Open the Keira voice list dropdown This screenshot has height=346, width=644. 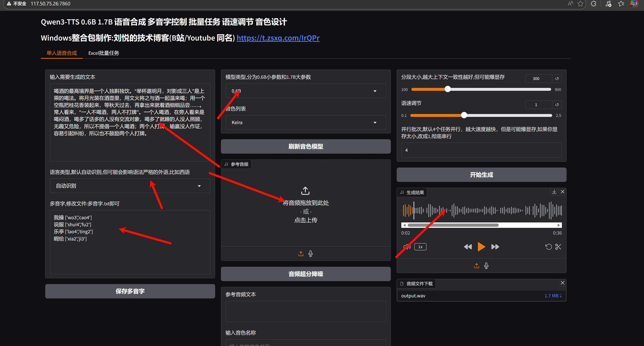[306, 122]
